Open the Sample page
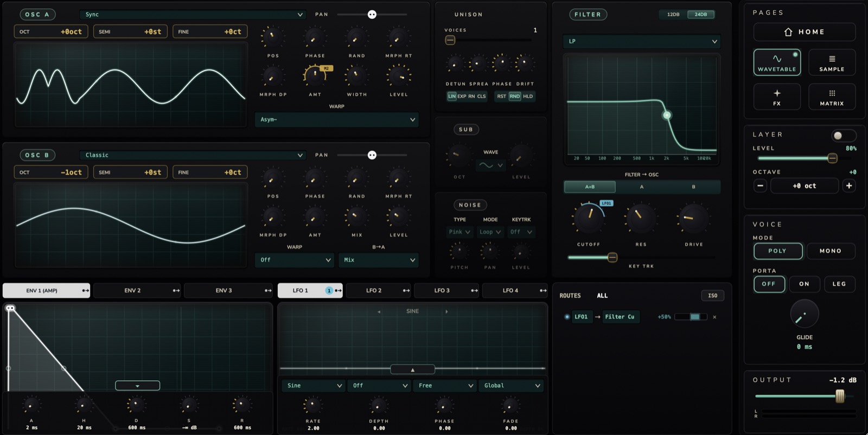 click(x=832, y=62)
